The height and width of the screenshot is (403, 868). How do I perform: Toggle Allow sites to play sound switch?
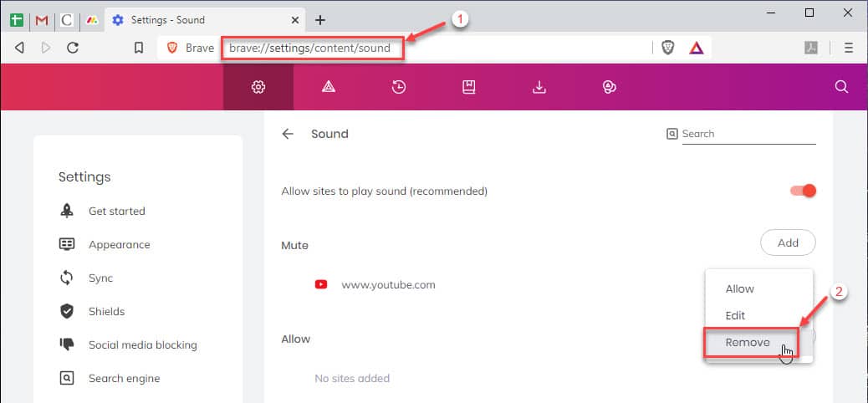pos(804,191)
